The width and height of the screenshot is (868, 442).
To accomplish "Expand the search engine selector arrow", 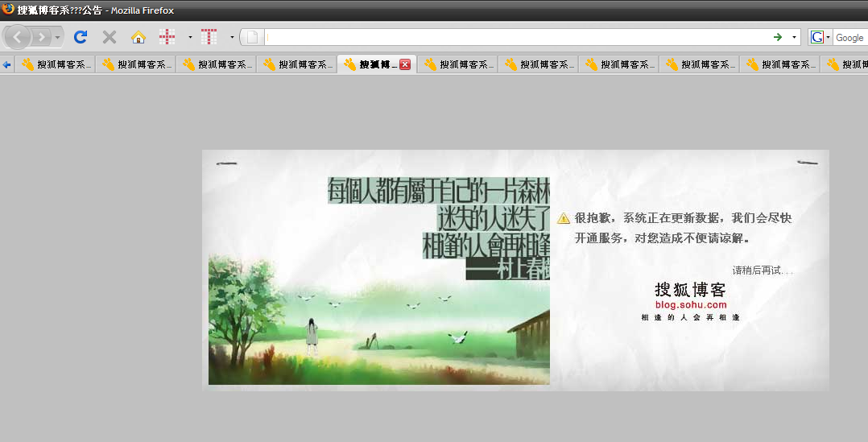I will (828, 38).
